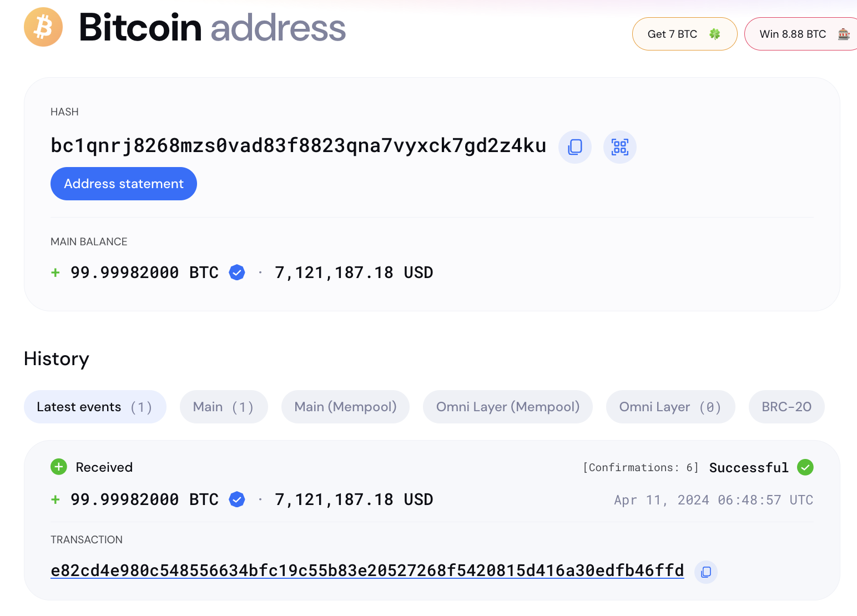Click the clover icon inside Get 7 BTC

click(x=716, y=34)
